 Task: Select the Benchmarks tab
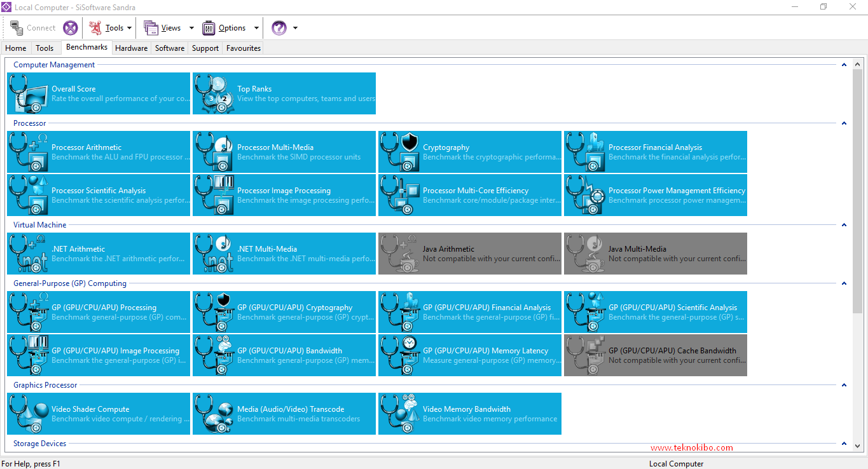click(86, 47)
